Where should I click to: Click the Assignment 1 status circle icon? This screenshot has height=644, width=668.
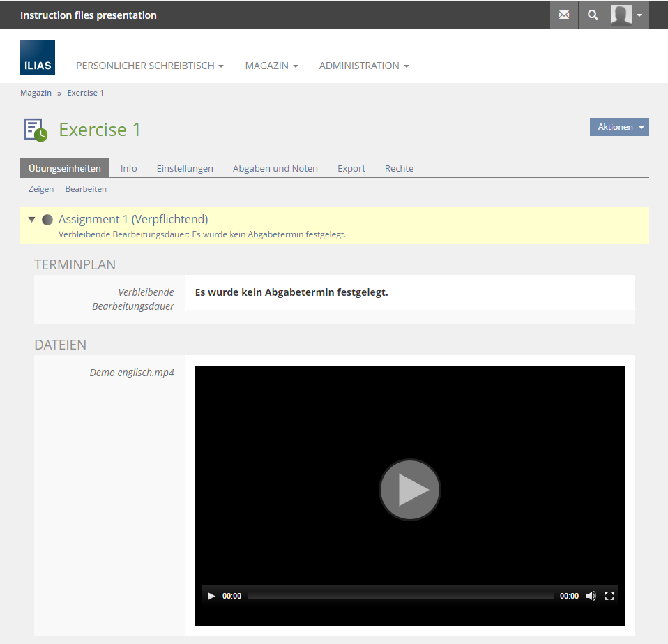point(47,220)
